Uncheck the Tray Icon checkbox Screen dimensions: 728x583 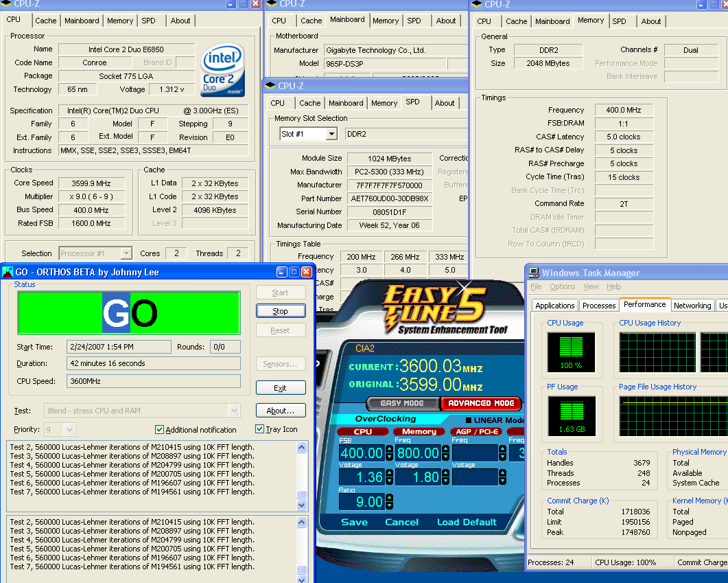click(259, 430)
